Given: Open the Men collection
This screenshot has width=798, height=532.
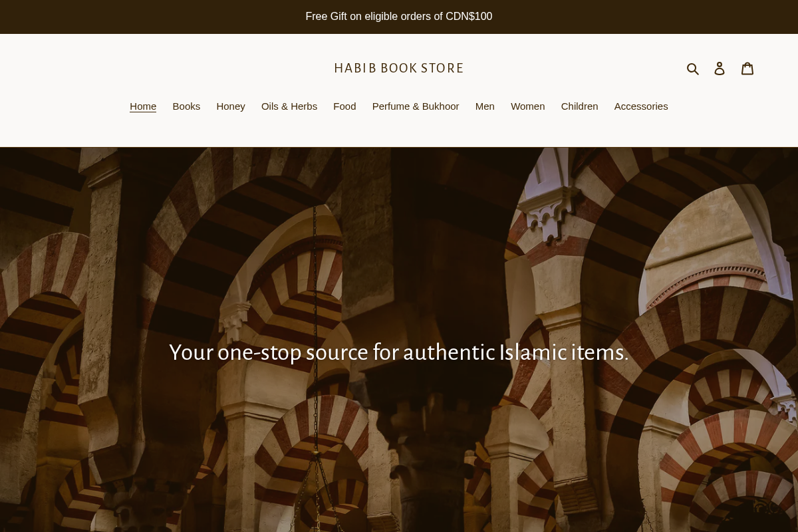Looking at the screenshot, I should coord(485,106).
